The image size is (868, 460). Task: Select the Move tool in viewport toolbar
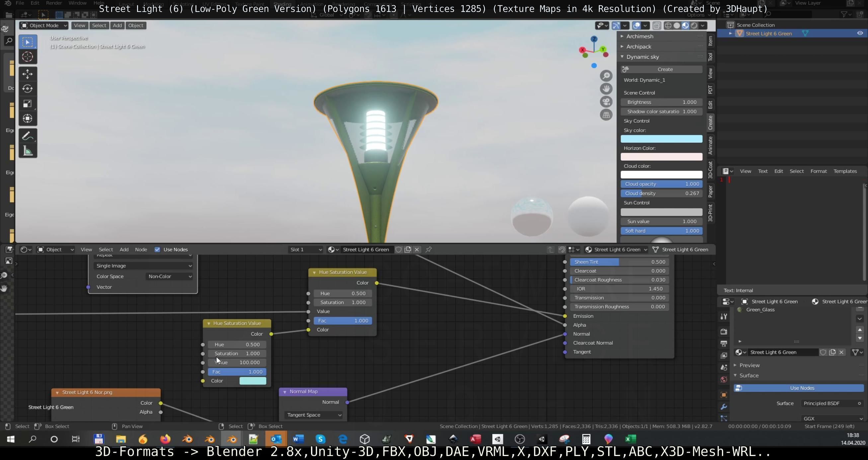28,74
